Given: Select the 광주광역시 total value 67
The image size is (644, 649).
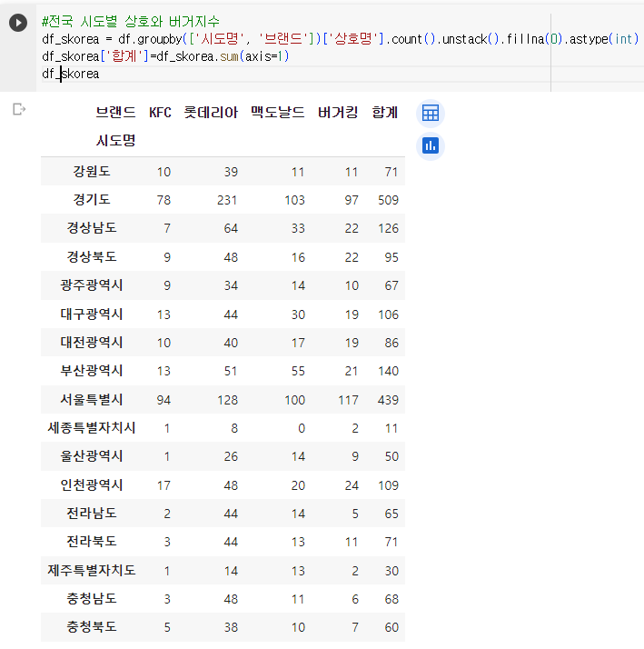Looking at the screenshot, I should click(391, 285).
